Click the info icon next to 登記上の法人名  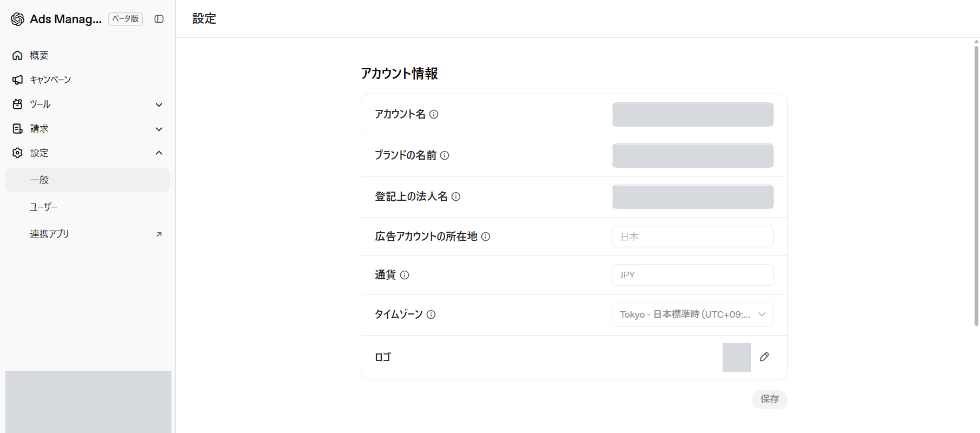coord(456,196)
